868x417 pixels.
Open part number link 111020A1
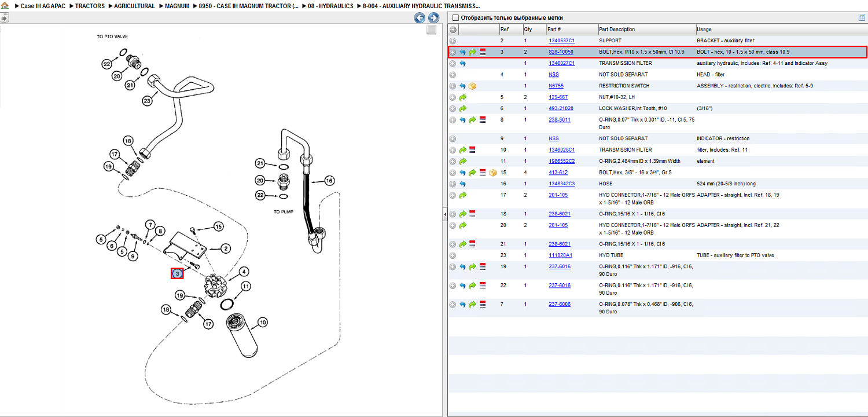(x=560, y=255)
